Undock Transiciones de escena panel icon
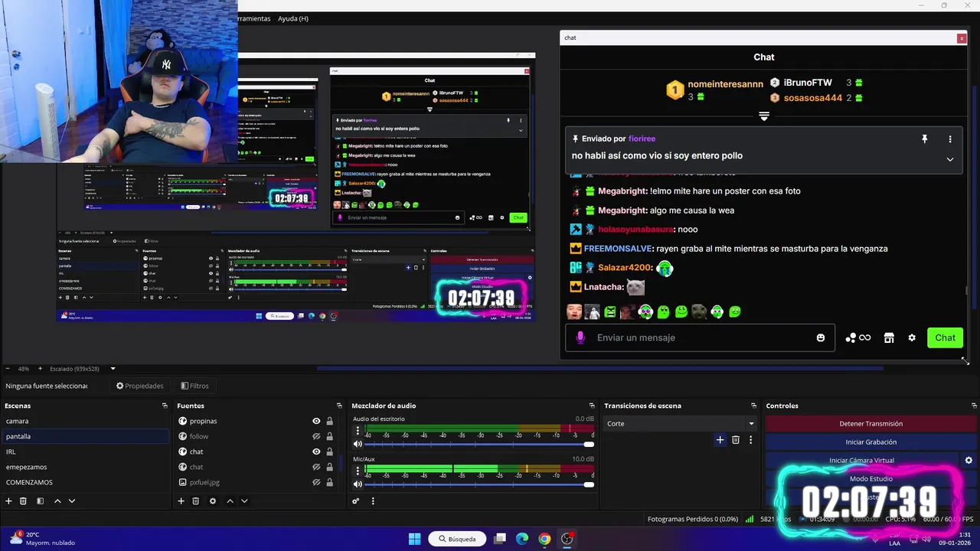Screen dimensions: 980x551 pos(754,406)
